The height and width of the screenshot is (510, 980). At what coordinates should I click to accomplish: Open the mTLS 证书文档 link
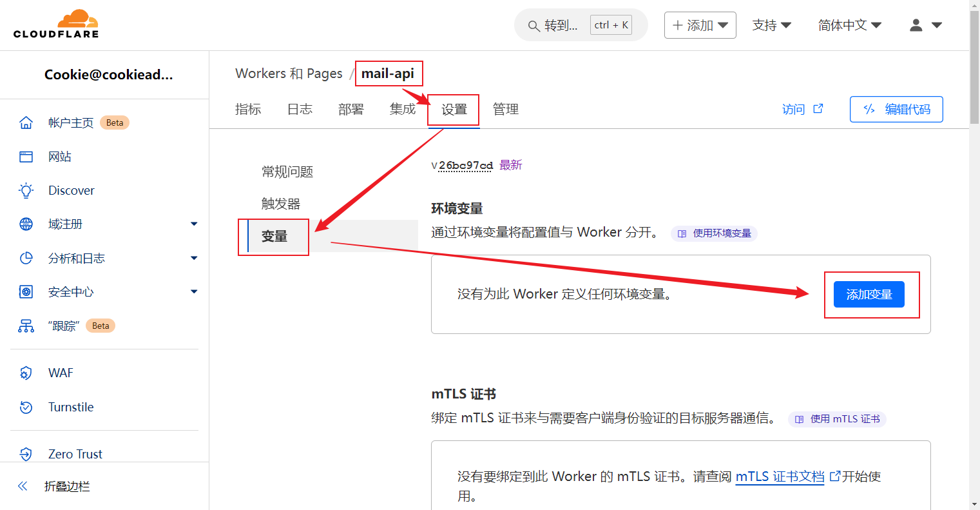click(780, 476)
